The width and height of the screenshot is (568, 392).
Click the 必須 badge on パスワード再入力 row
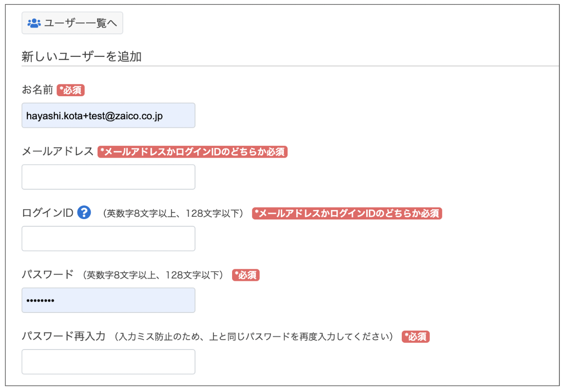pyautogui.click(x=416, y=336)
